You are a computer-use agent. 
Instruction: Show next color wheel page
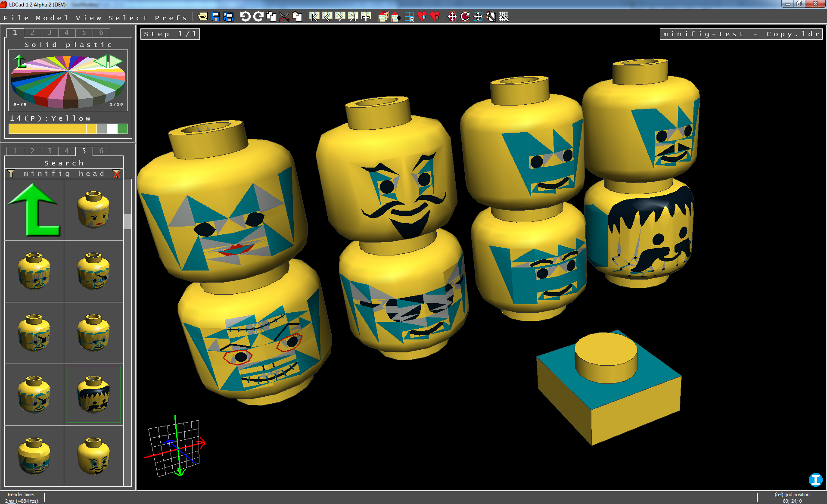point(115,61)
